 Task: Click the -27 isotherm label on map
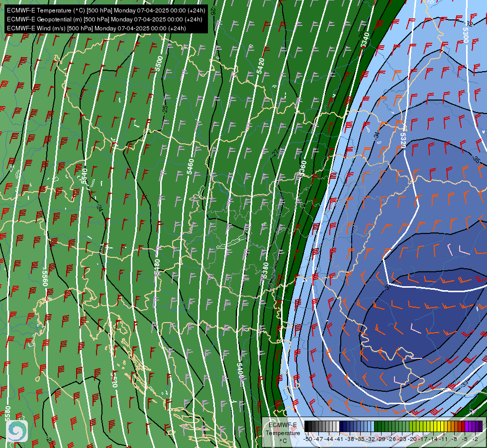[275, 152]
